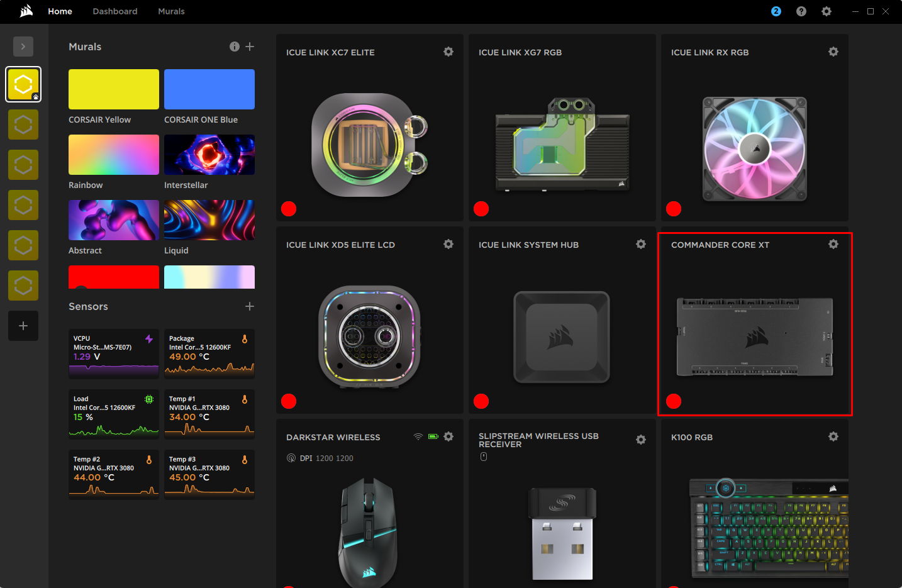Apply the CORSAIR Yellow mural
The image size is (902, 588).
coord(114,89)
